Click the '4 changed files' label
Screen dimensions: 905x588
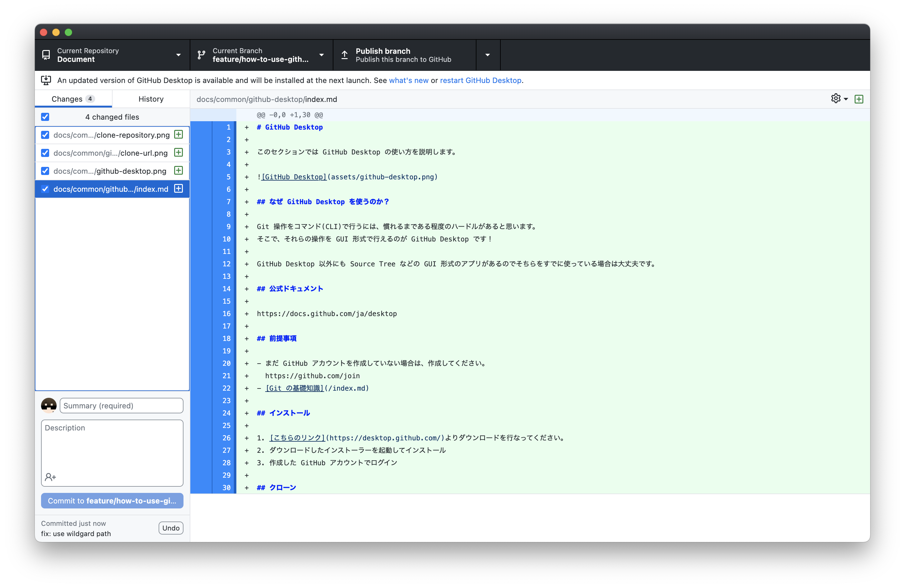tap(112, 117)
